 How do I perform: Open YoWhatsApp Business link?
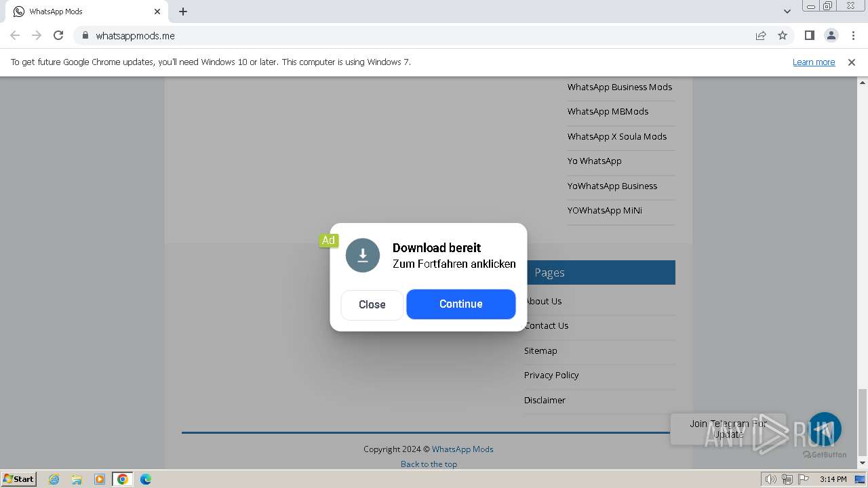click(x=612, y=186)
